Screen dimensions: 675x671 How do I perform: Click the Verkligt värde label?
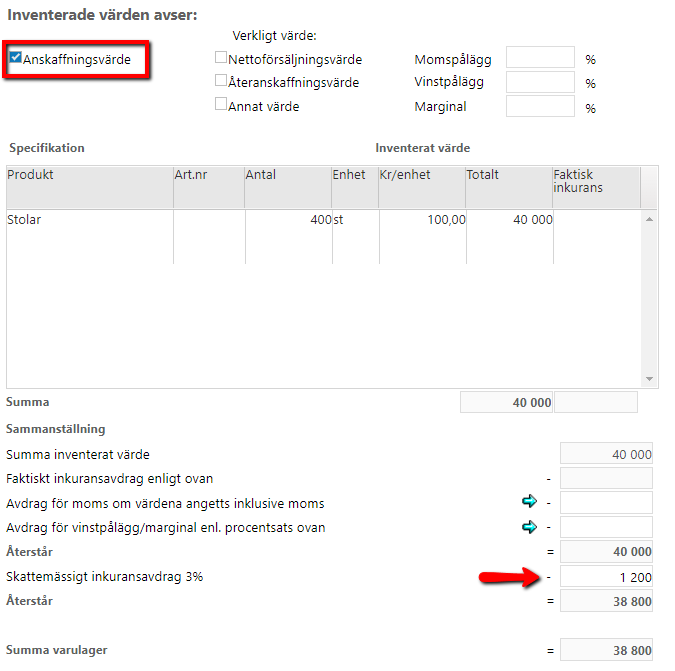tap(274, 35)
